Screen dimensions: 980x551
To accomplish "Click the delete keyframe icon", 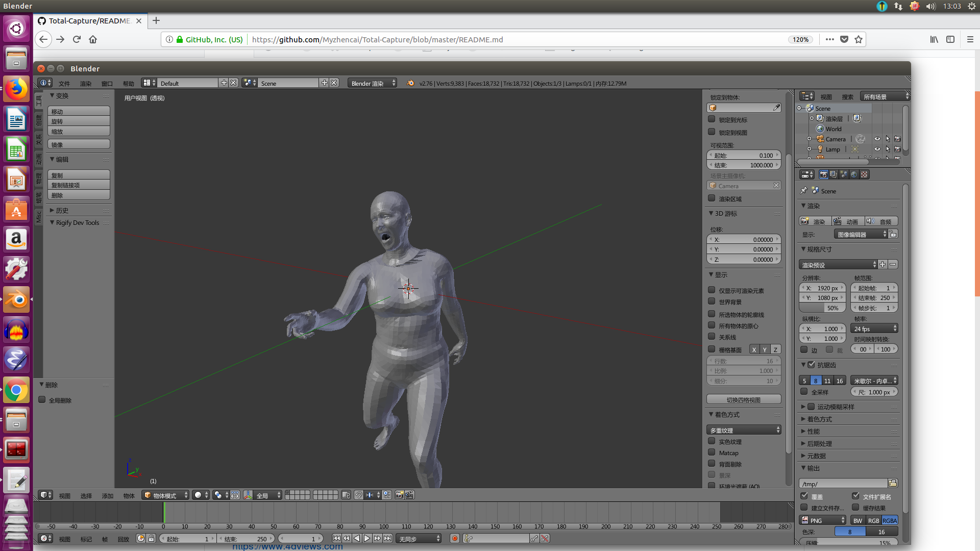I will coord(545,538).
